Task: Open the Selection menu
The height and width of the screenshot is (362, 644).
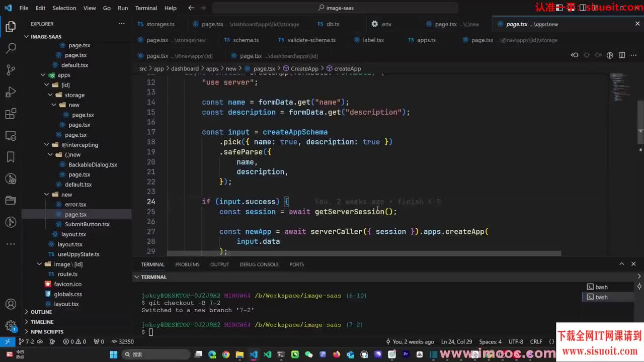Action: (64, 8)
